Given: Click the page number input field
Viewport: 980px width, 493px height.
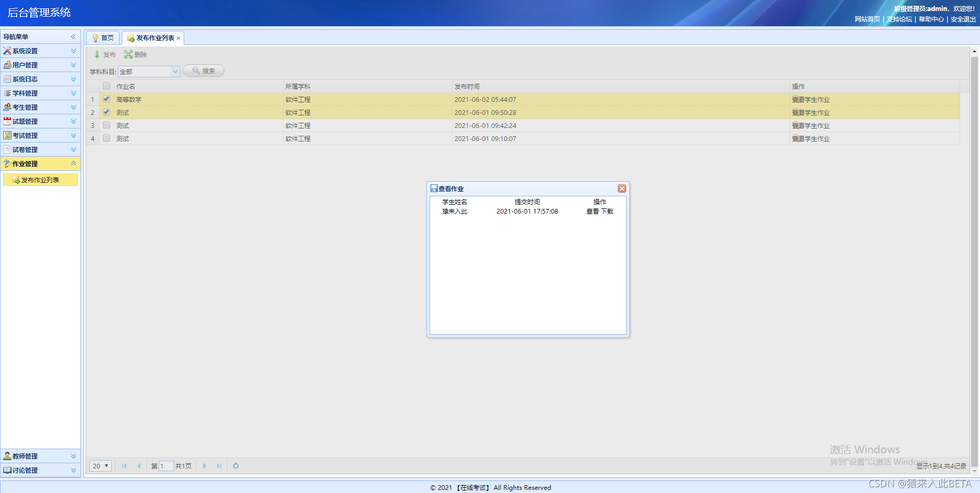Looking at the screenshot, I should tap(166, 466).
